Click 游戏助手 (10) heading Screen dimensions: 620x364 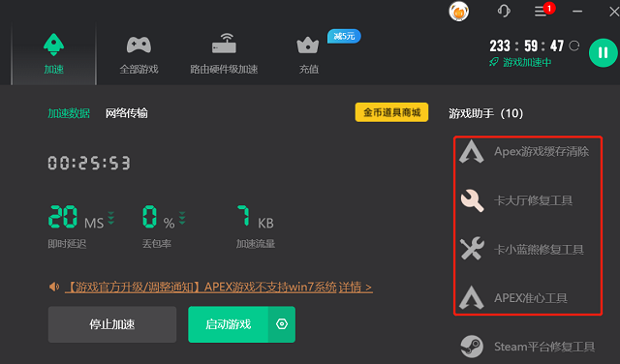486,114
